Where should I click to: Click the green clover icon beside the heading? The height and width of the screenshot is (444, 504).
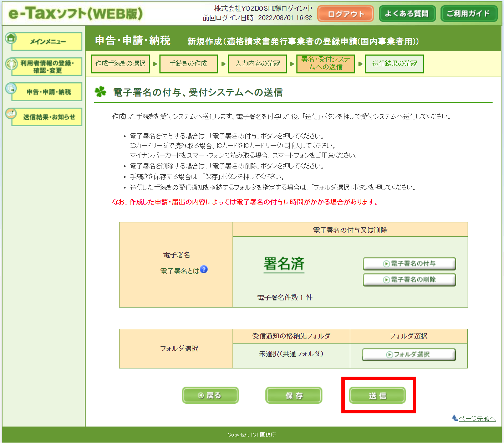click(101, 92)
